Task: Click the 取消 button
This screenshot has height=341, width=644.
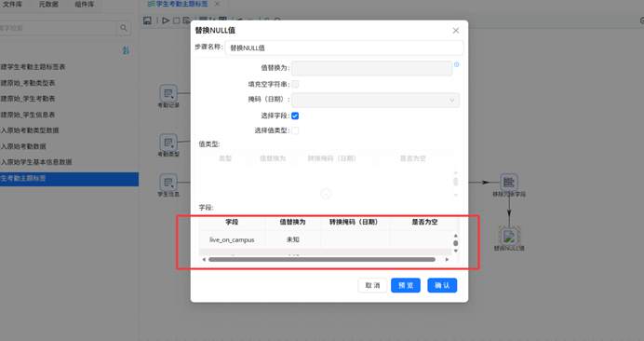Action: pos(372,285)
